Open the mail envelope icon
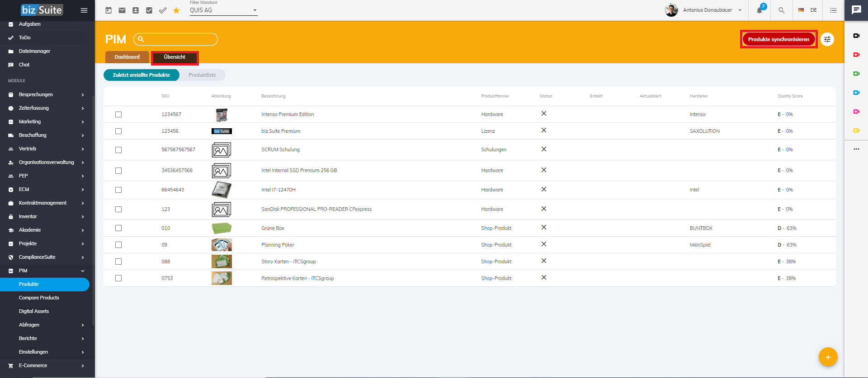This screenshot has width=868, height=378. pyautogui.click(x=122, y=10)
